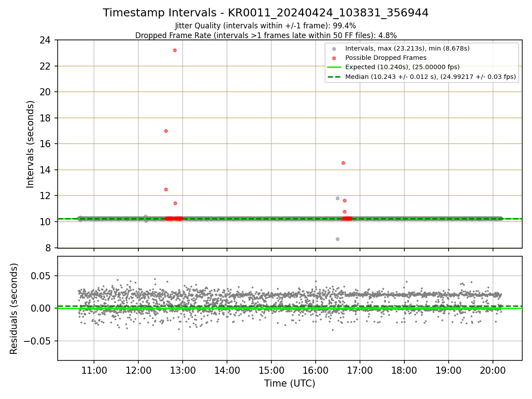Click the "20:00" x-axis tick label
Viewport: 532px width, 399px height.
(x=493, y=370)
